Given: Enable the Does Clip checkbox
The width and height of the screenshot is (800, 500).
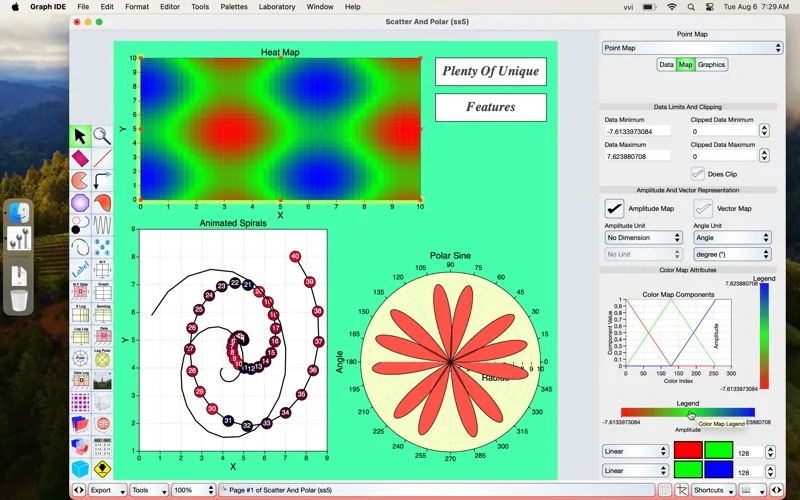Looking at the screenshot, I should click(698, 174).
